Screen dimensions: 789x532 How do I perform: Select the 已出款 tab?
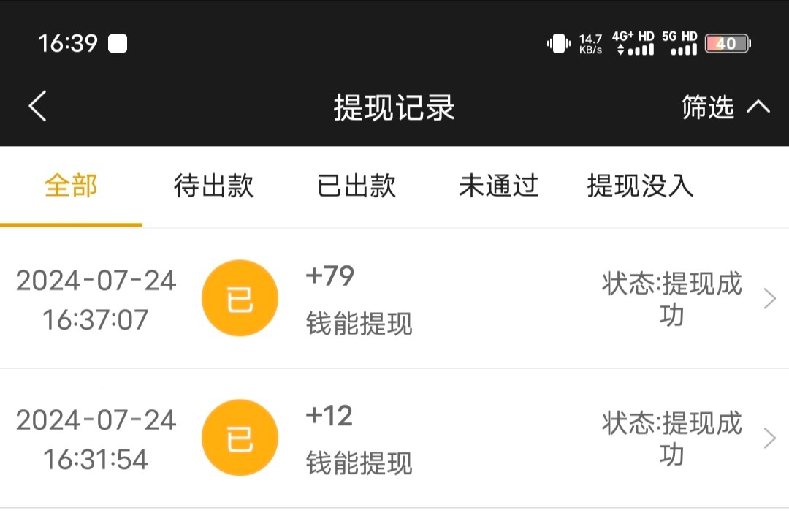point(357,186)
